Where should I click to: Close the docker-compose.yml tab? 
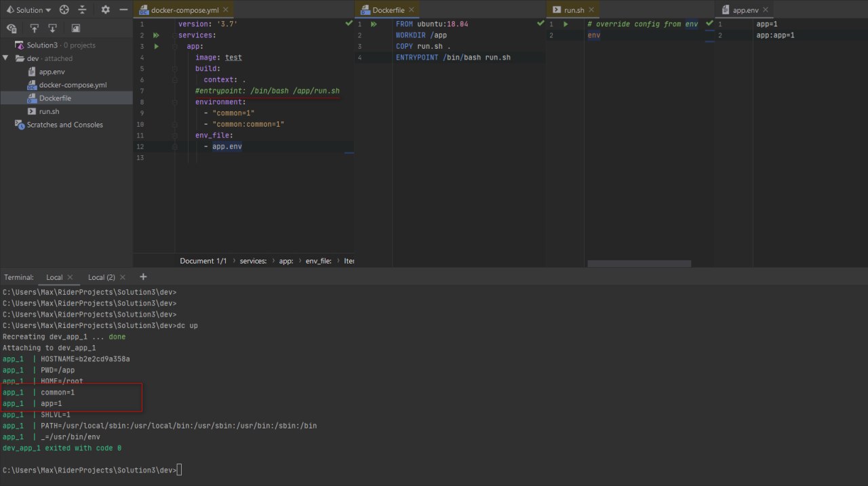[x=226, y=10]
